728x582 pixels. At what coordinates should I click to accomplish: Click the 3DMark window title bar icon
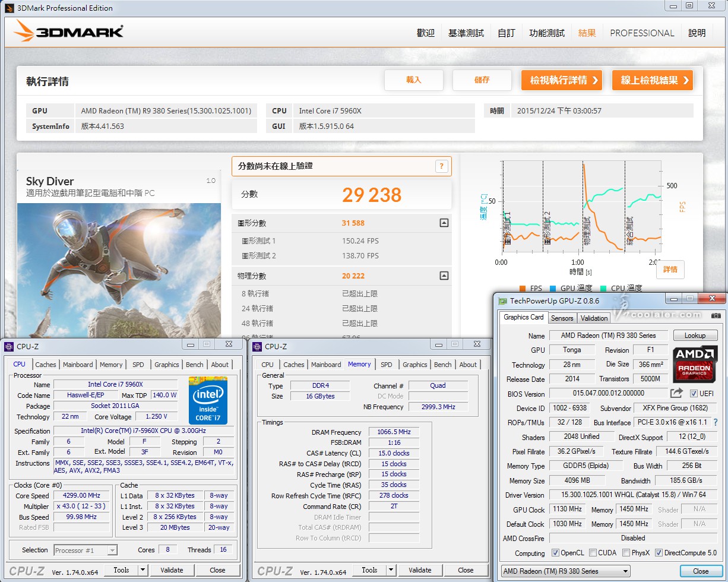click(8, 8)
